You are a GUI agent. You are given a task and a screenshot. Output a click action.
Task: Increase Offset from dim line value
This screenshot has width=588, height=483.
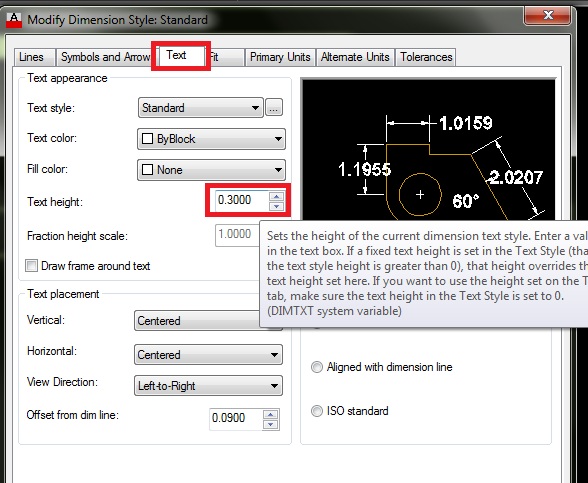[271, 414]
